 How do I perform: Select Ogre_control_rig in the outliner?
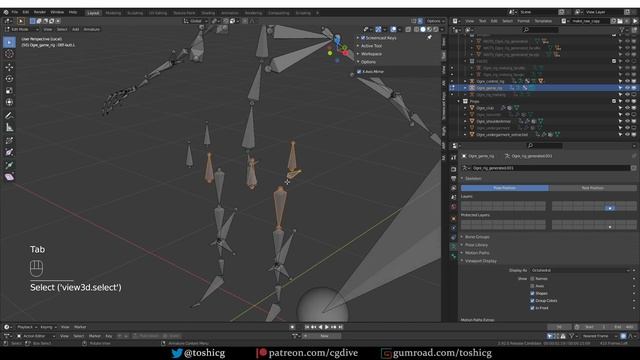(x=490, y=81)
